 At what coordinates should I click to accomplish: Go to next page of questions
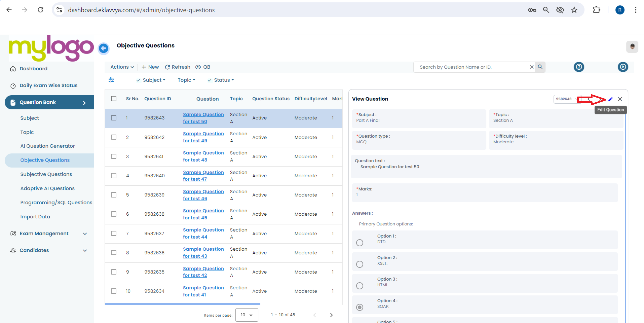coord(331,315)
